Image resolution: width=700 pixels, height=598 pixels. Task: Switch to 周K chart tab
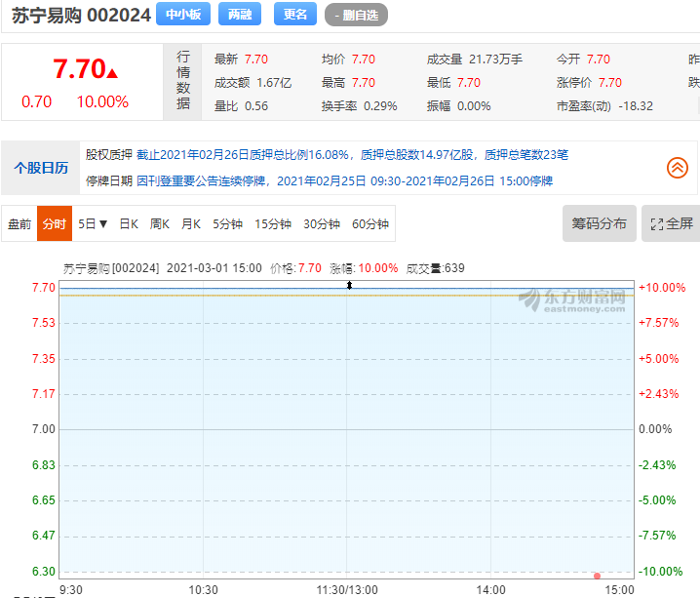click(x=159, y=223)
